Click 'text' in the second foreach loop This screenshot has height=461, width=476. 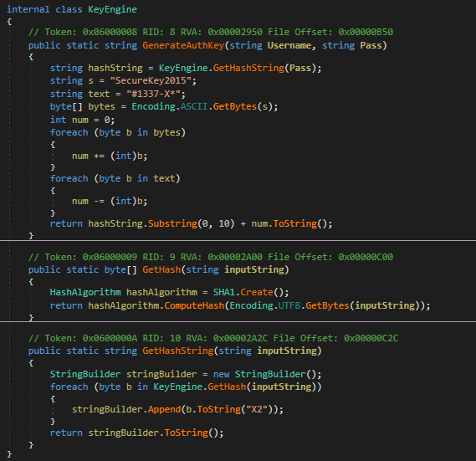[x=164, y=178]
